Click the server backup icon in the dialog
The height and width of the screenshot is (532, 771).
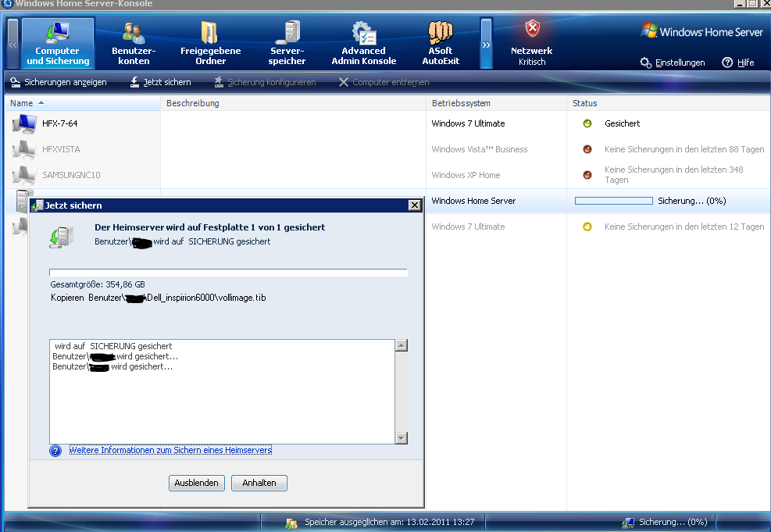click(x=61, y=237)
